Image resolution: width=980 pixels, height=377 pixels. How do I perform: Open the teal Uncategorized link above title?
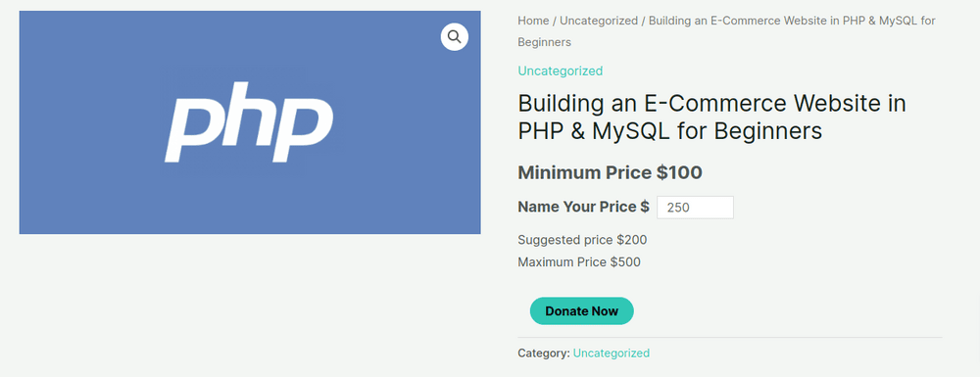560,71
